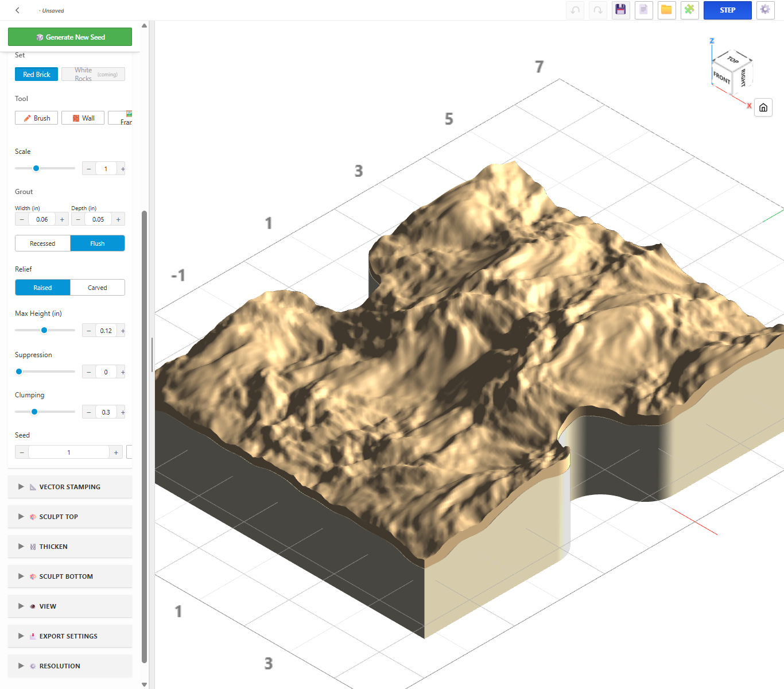Increase Seed with the plus button
The height and width of the screenshot is (689, 784).
116,452
